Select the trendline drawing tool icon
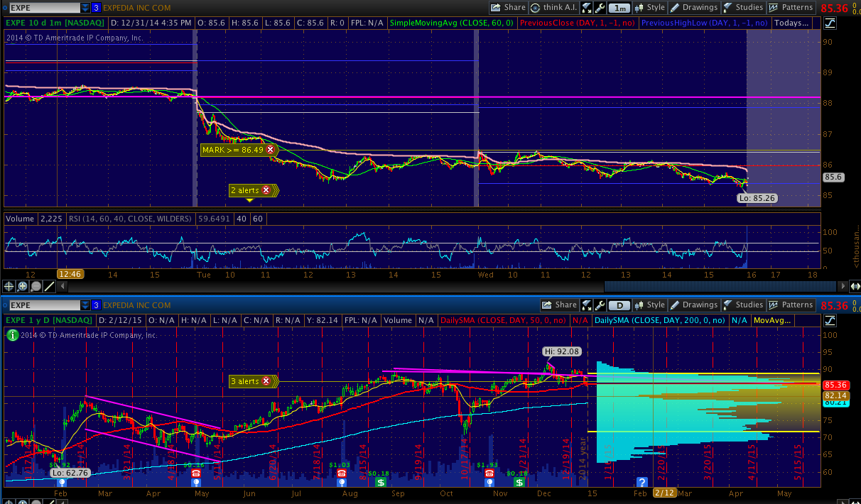Viewport: 861px width, 504px height. tap(49, 287)
